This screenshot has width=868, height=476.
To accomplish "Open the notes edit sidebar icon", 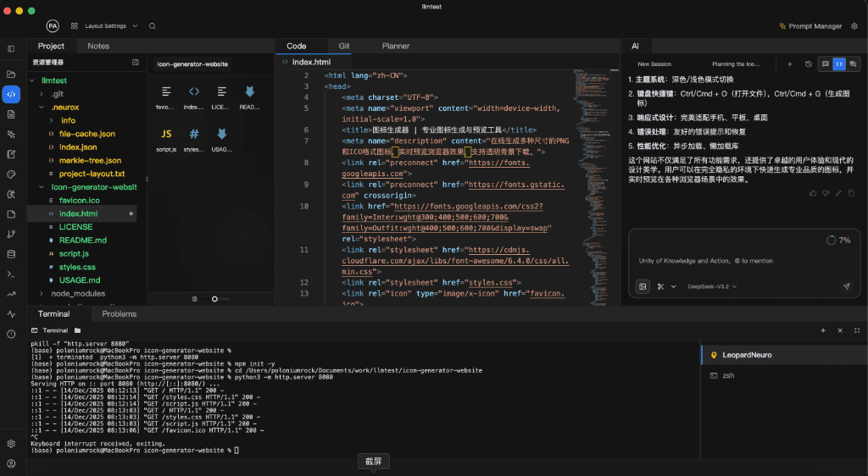I will 11,154.
